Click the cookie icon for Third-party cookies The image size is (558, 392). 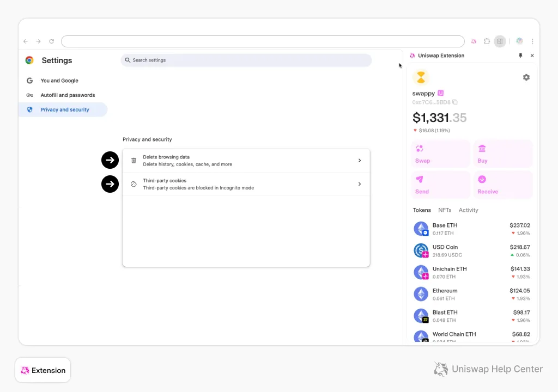134,184
